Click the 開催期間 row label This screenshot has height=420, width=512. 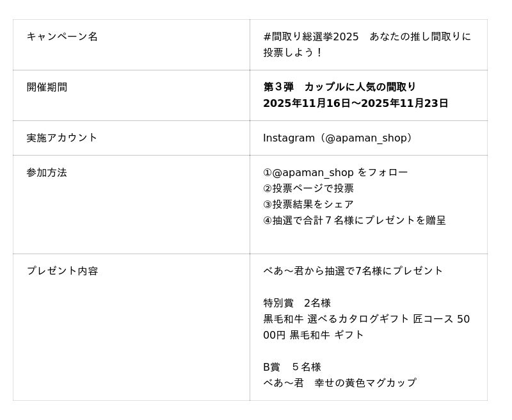[x=47, y=87]
